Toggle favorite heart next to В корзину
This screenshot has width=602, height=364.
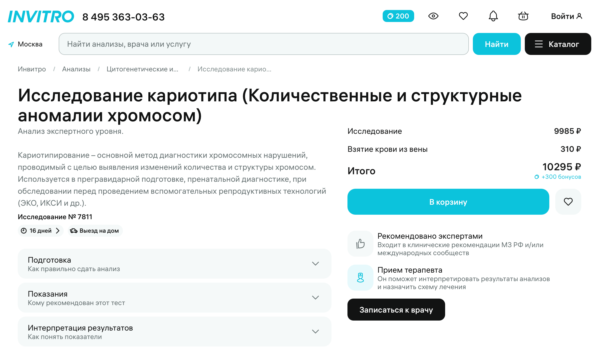tap(568, 202)
